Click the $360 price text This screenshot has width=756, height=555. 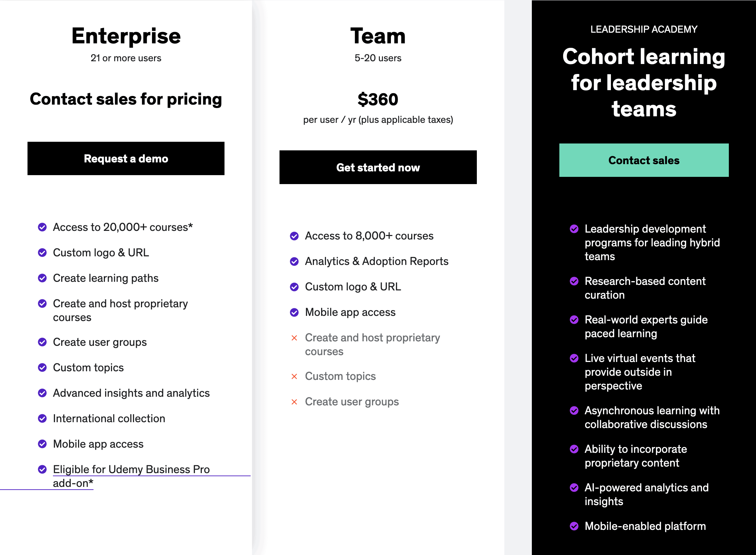point(378,99)
